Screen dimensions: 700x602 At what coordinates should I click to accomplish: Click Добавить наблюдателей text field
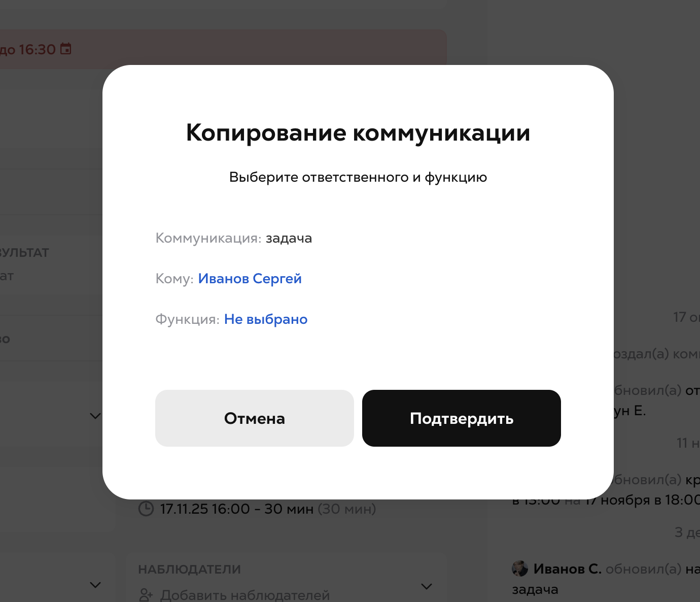245,595
